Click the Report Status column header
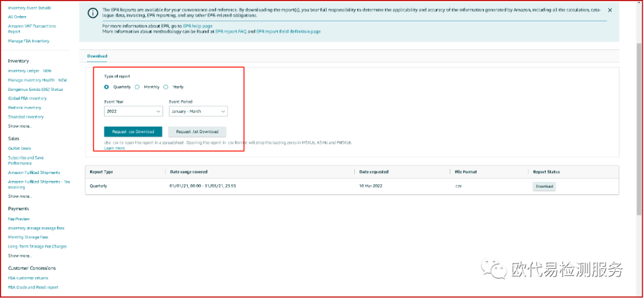Viewport: 644px width, 298px height. pos(546,172)
